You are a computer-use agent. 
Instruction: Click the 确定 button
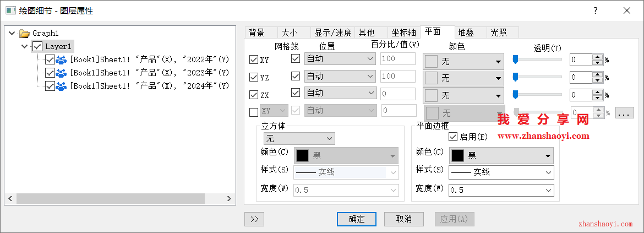point(357,219)
